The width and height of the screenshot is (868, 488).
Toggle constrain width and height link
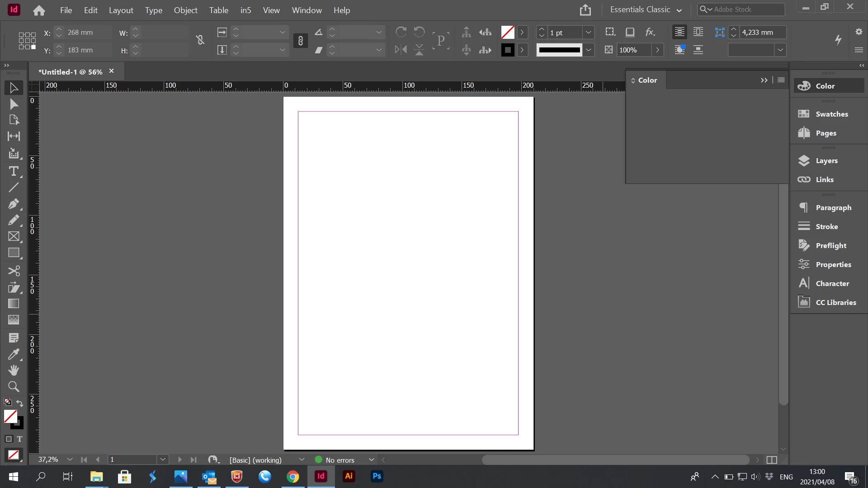point(200,41)
